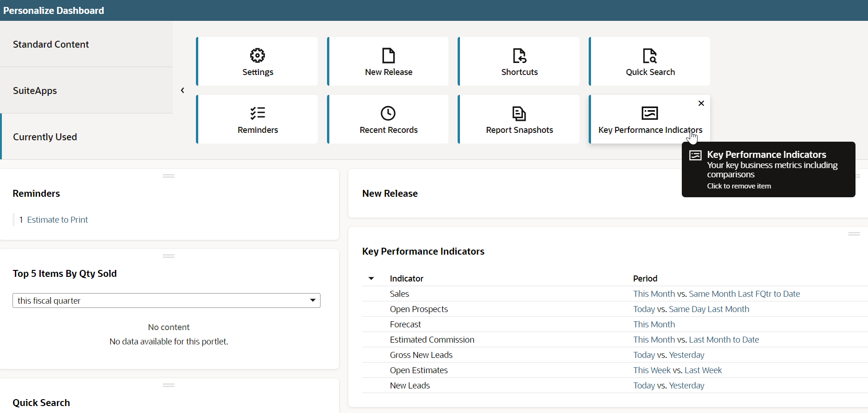Collapse the Indicator column triangle
This screenshot has width=868, height=413.
pos(371,279)
